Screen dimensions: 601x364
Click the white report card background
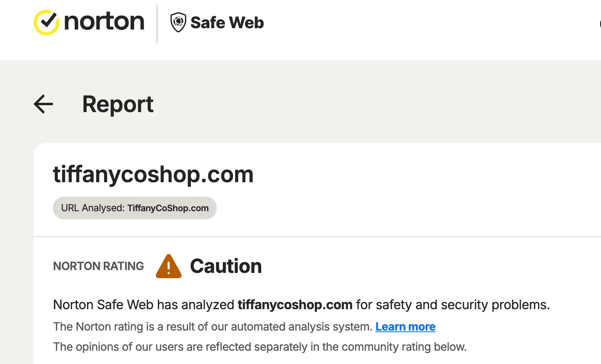coord(444,189)
